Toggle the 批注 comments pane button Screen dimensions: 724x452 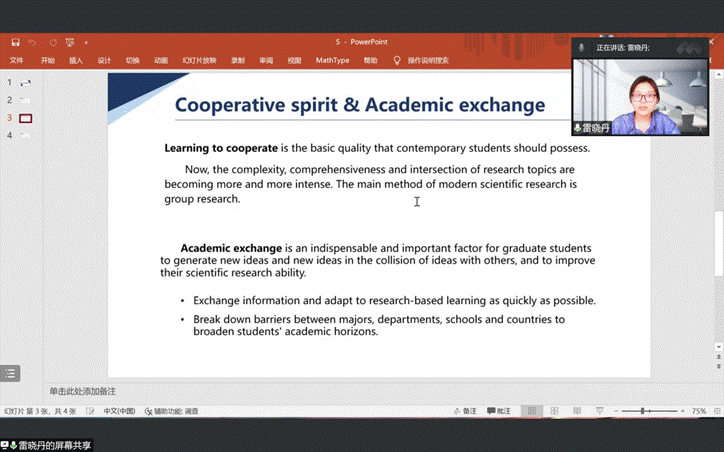coord(498,411)
